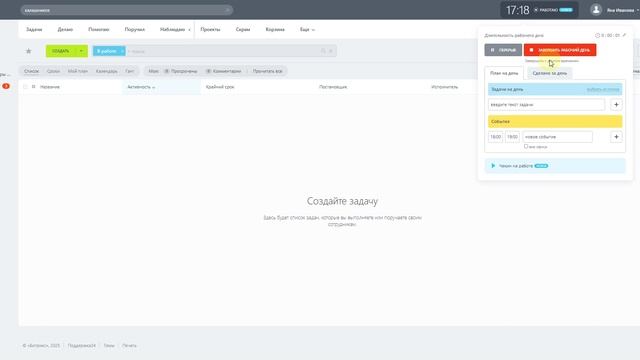Switch to the Сделано за день tab
640x360 pixels.
(550, 73)
